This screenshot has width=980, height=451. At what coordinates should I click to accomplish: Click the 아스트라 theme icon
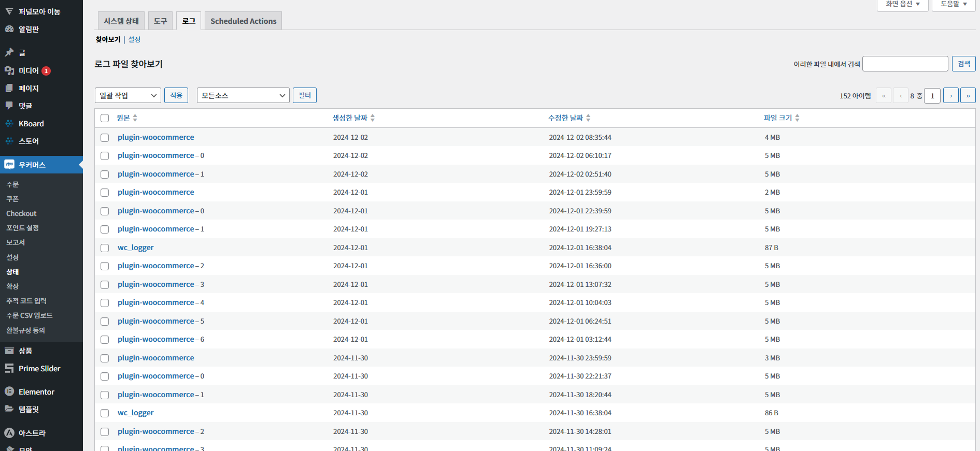pyautogui.click(x=9, y=433)
